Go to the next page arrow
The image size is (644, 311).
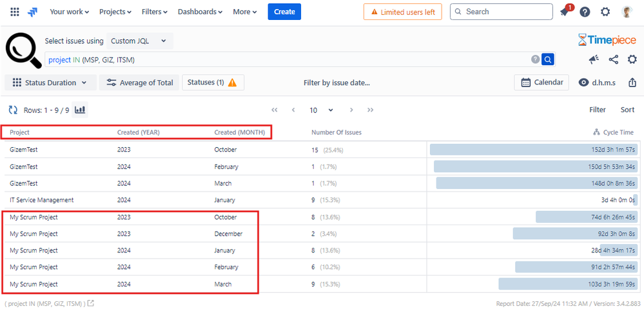[351, 110]
